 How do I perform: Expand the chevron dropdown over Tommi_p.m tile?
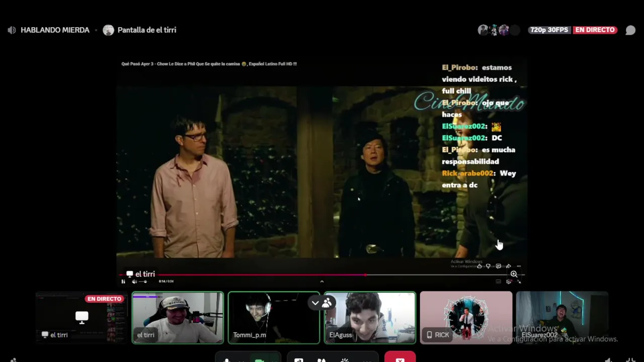click(x=315, y=303)
